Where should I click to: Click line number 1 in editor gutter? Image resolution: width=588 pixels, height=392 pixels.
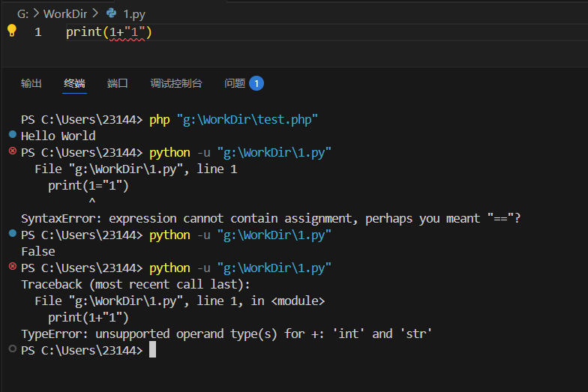click(x=37, y=32)
